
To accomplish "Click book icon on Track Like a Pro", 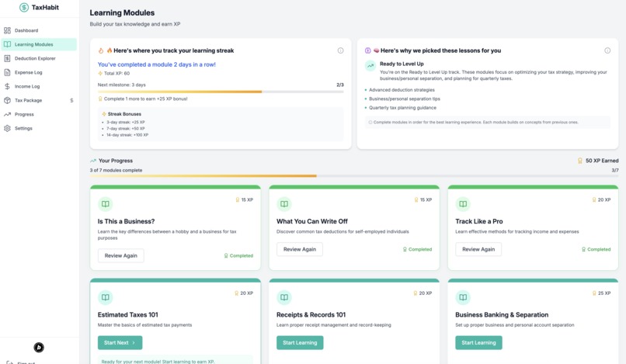I will (463, 204).
